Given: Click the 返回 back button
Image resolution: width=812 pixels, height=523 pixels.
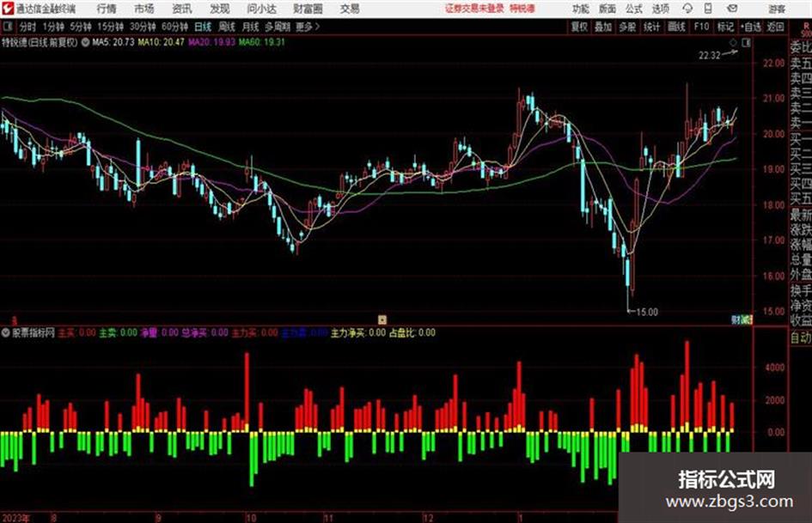Looking at the screenshot, I should 775,27.
